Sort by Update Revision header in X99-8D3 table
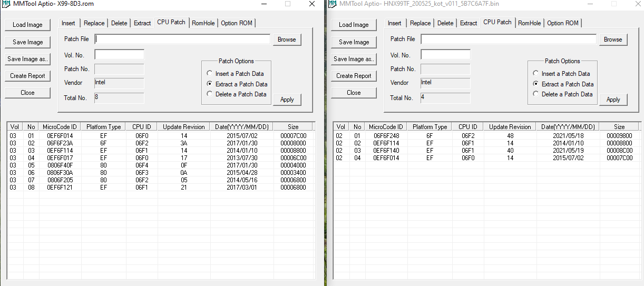 (x=183, y=127)
